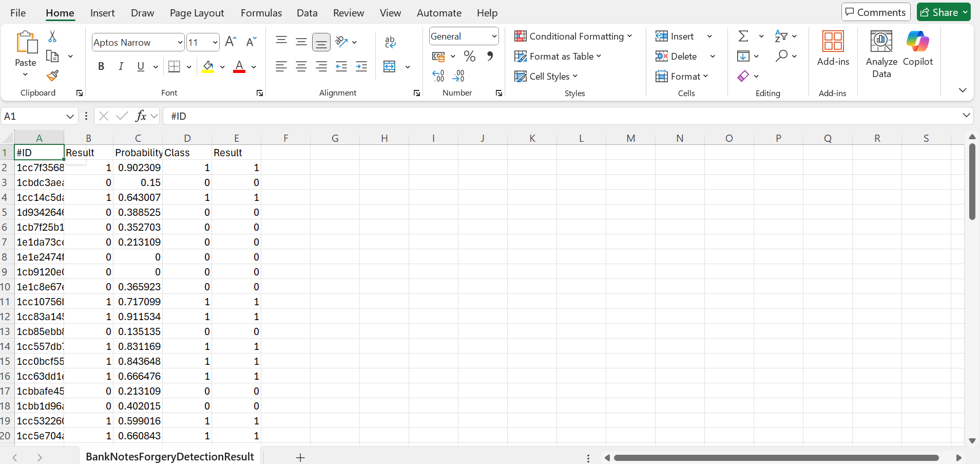Click the Add-ins icon
This screenshot has height=464, width=980.
[833, 49]
